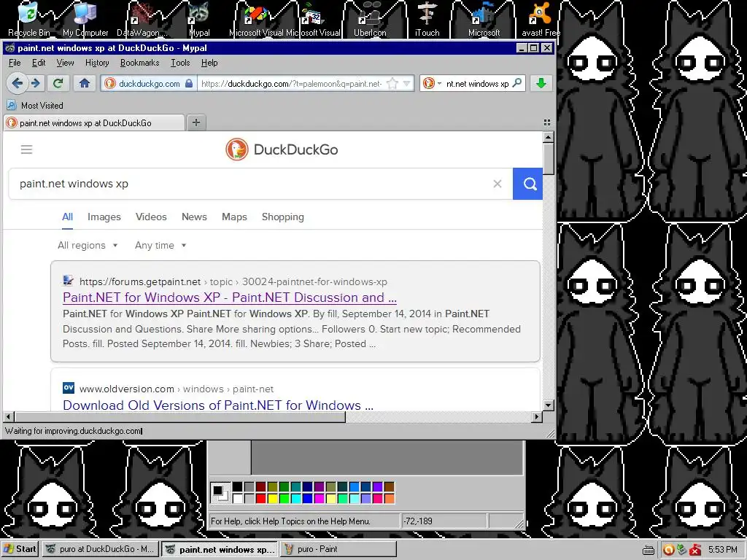Click the DuckDuckGo logo
The height and width of the screenshot is (560, 747).
click(x=282, y=149)
